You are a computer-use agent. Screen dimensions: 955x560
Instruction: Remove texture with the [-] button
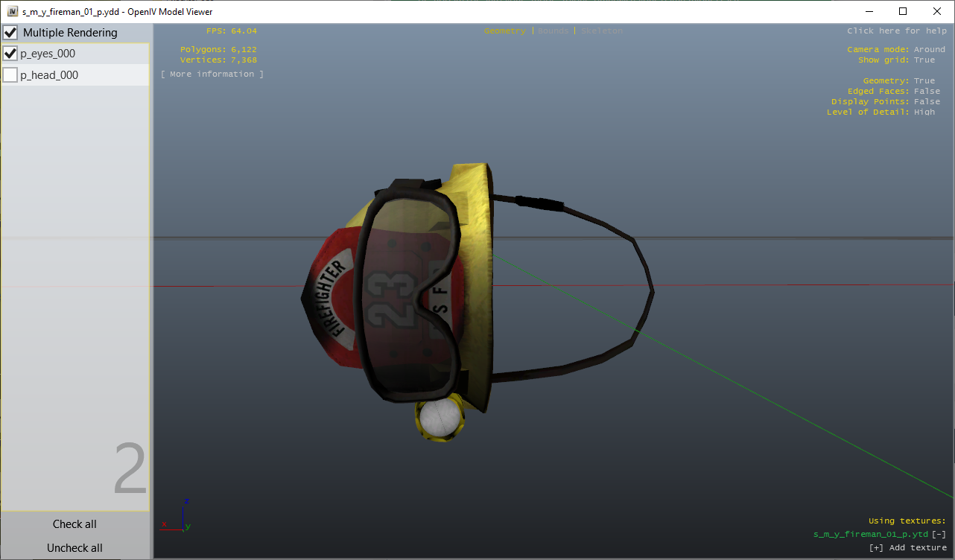pos(939,534)
